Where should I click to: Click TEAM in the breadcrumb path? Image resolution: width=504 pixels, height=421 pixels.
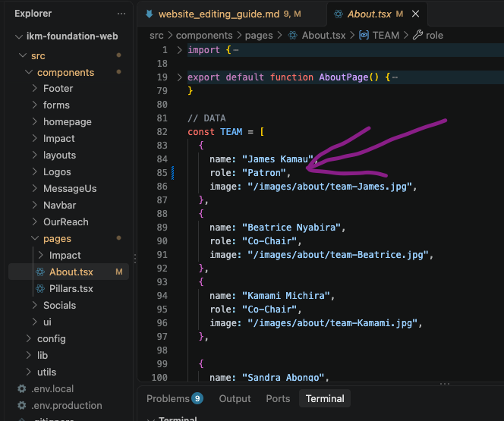pyautogui.click(x=386, y=35)
